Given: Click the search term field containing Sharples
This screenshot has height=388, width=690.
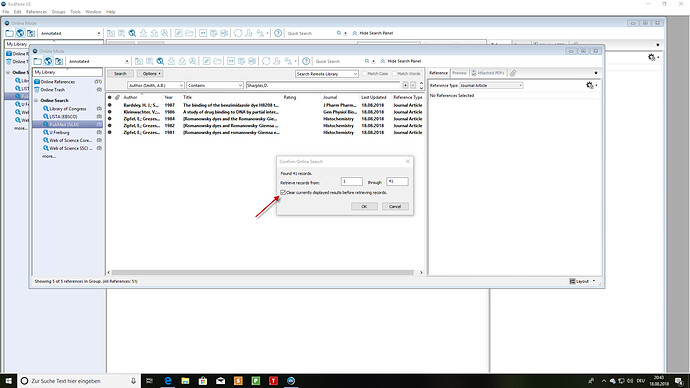Looking at the screenshot, I should 323,85.
